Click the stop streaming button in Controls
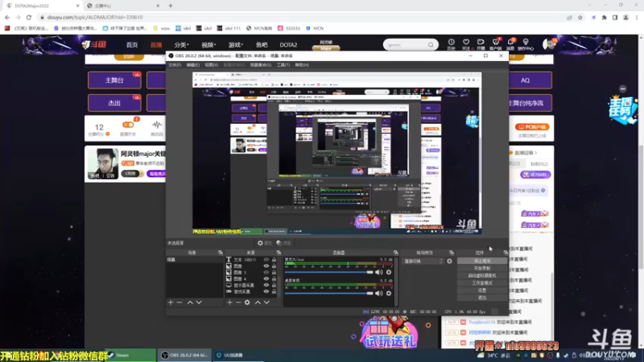Screen dimensions: 644x362 (x=481, y=261)
